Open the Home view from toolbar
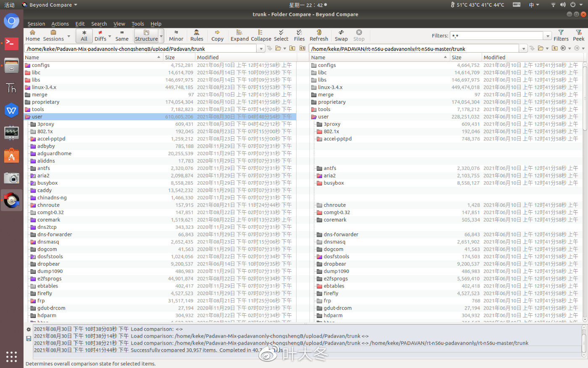The width and height of the screenshot is (588, 368). [x=32, y=35]
